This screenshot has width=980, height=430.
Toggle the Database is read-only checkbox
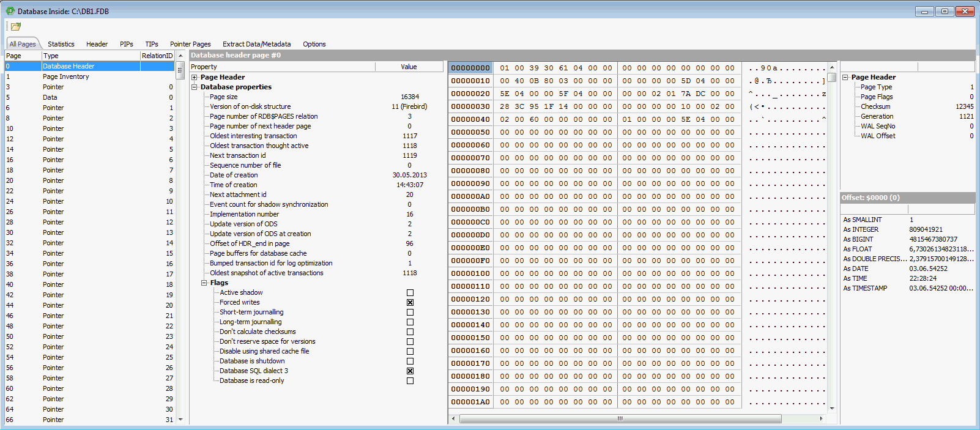point(410,380)
